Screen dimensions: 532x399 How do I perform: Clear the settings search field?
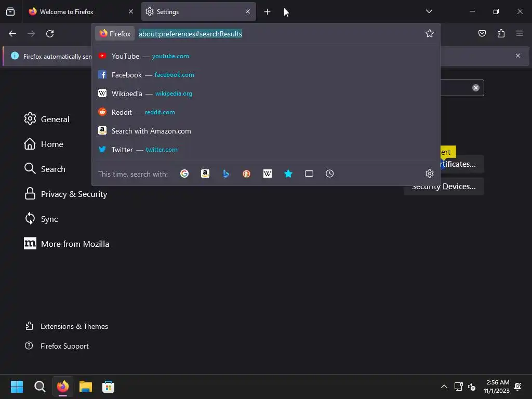point(476,88)
